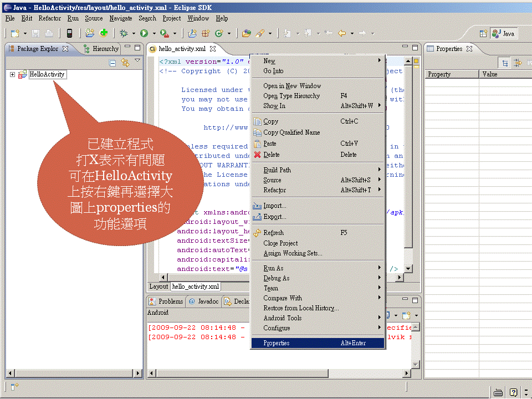The height and width of the screenshot is (399, 532).
Task: Open the Refactor menu in menu bar
Action: click(49, 18)
